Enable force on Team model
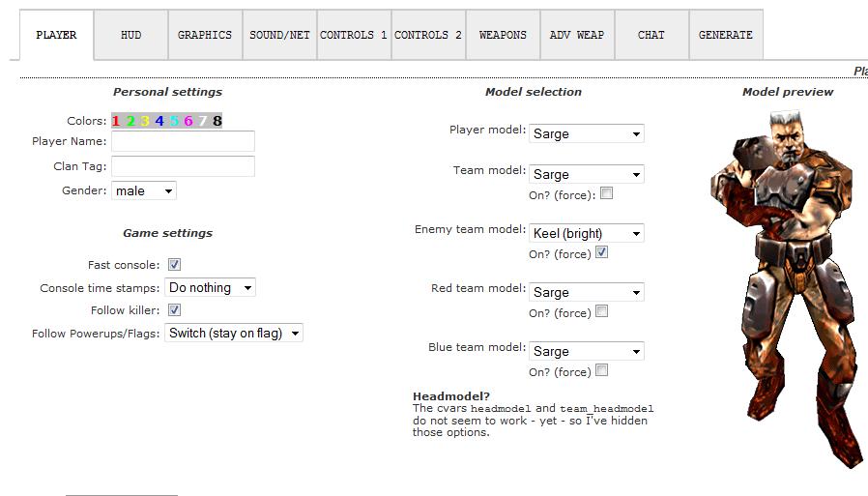 pos(607,193)
